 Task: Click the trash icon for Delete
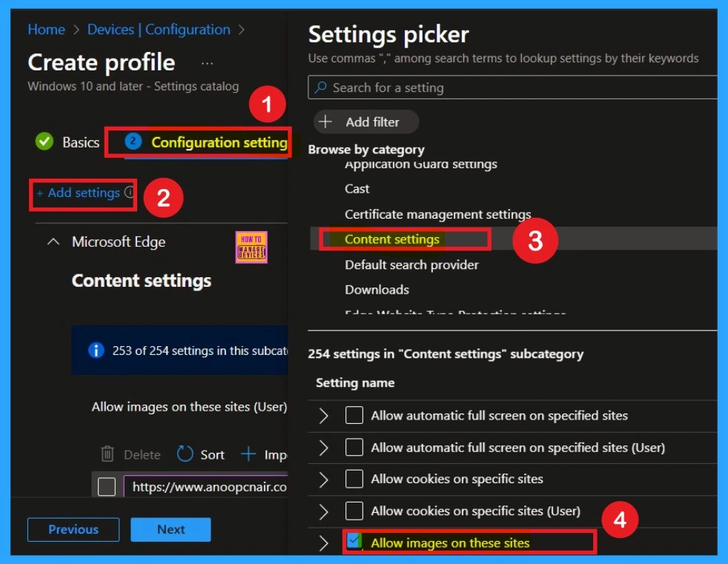tap(107, 454)
